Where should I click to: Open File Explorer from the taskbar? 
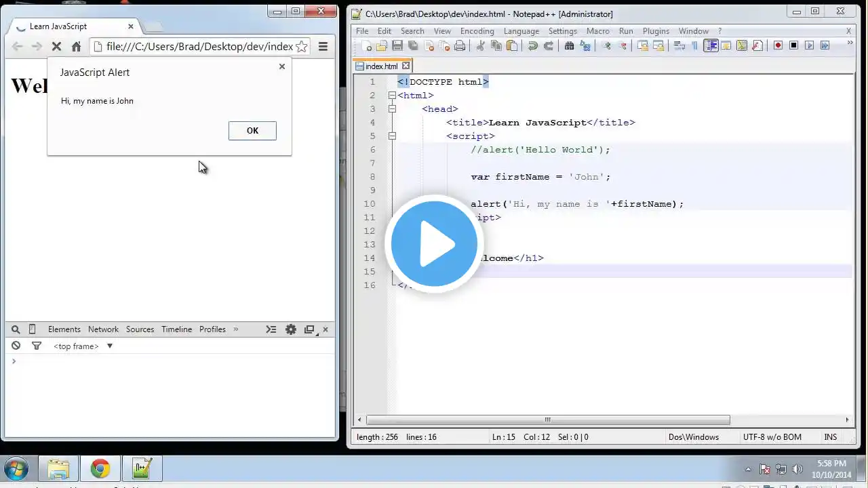pyautogui.click(x=58, y=469)
